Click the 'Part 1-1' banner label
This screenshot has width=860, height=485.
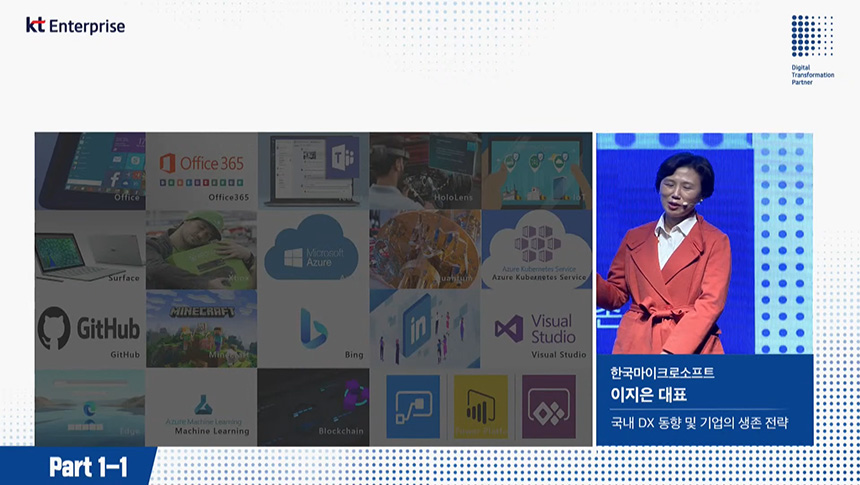pos(88,467)
